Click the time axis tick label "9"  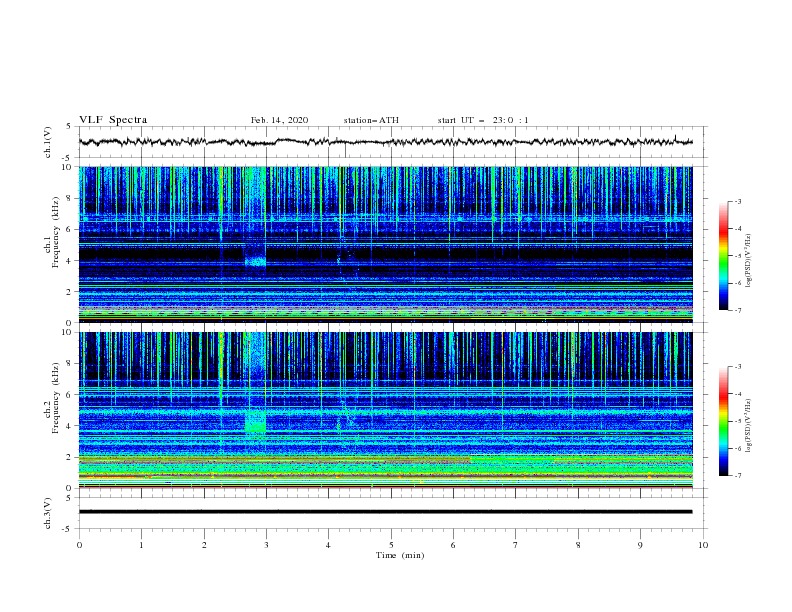click(x=640, y=545)
